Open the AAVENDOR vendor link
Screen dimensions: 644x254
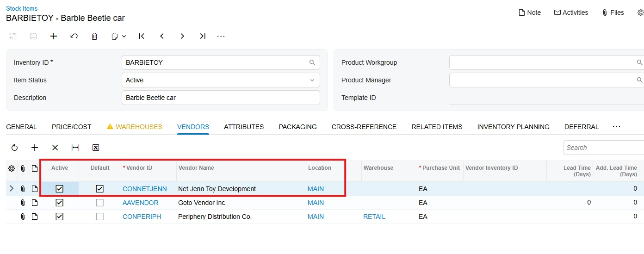coord(141,203)
